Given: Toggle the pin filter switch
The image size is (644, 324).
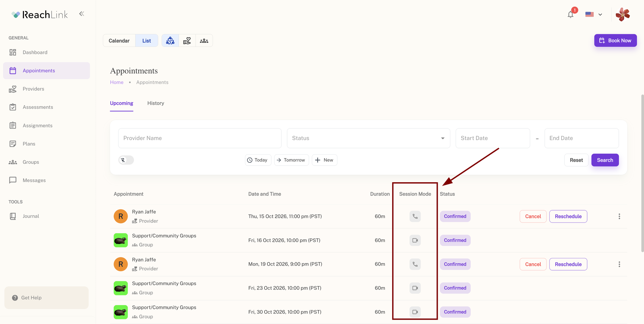Looking at the screenshot, I should tap(126, 160).
